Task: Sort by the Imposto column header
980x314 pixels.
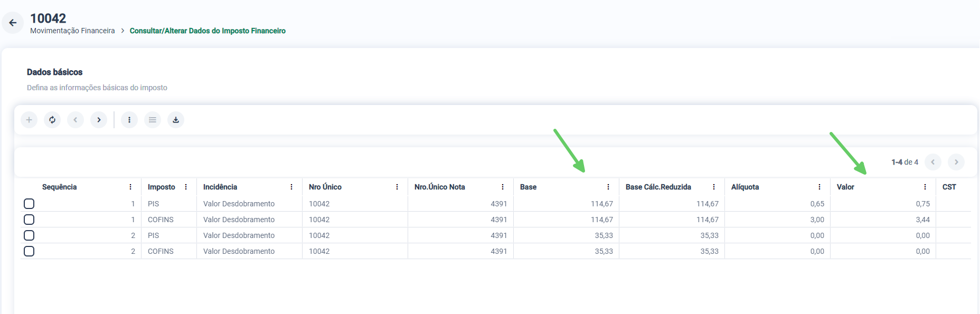Action: 161,187
